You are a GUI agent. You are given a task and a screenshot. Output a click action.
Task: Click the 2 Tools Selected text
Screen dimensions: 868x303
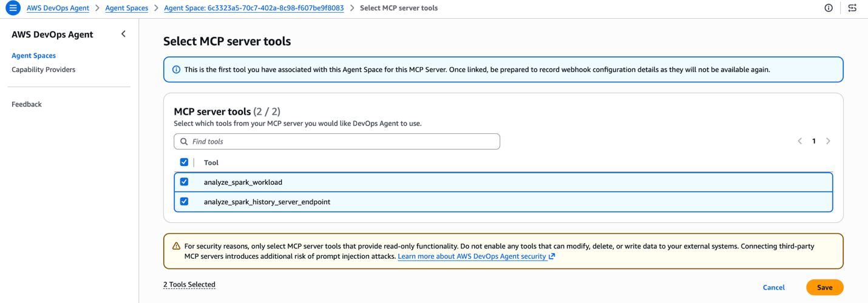click(x=189, y=284)
